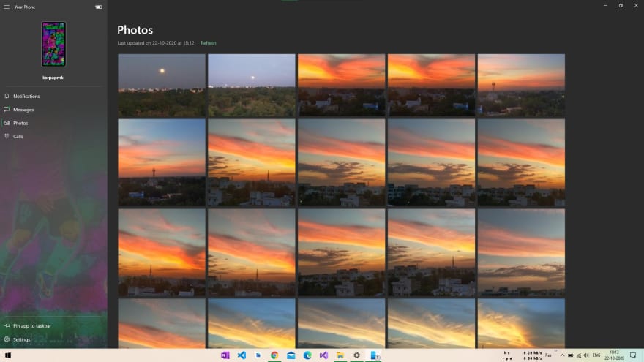Click the phone wallpaper preview image
The height and width of the screenshot is (362, 644).
(x=53, y=44)
